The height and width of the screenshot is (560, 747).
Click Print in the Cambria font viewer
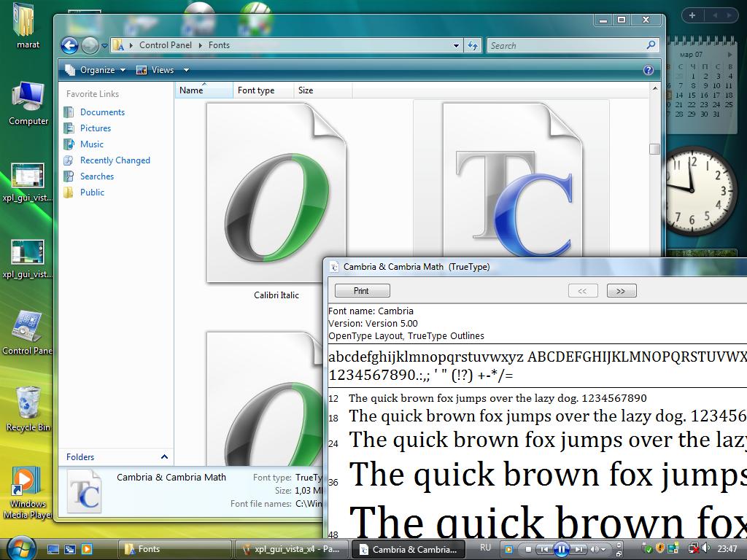tap(362, 291)
